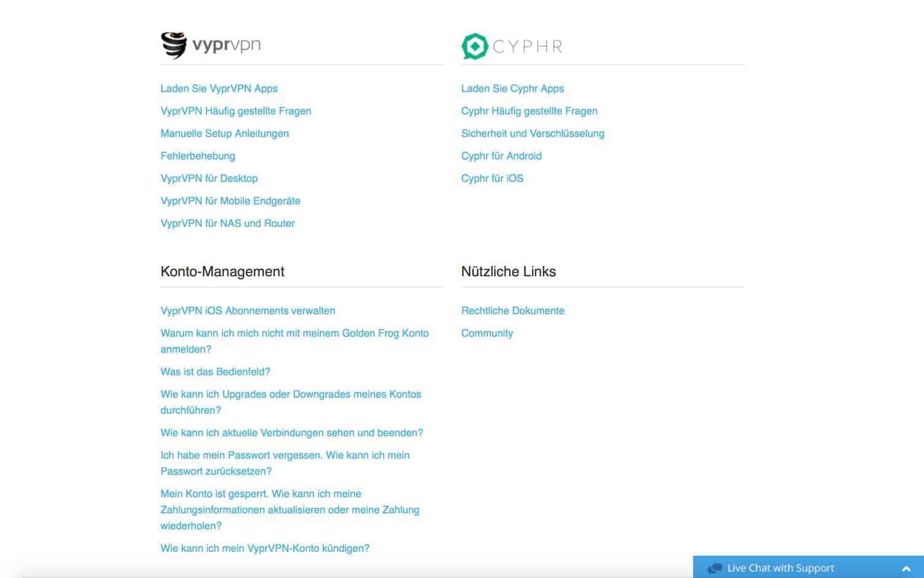
Task: Select Cyphr für Android link
Action: (x=501, y=156)
